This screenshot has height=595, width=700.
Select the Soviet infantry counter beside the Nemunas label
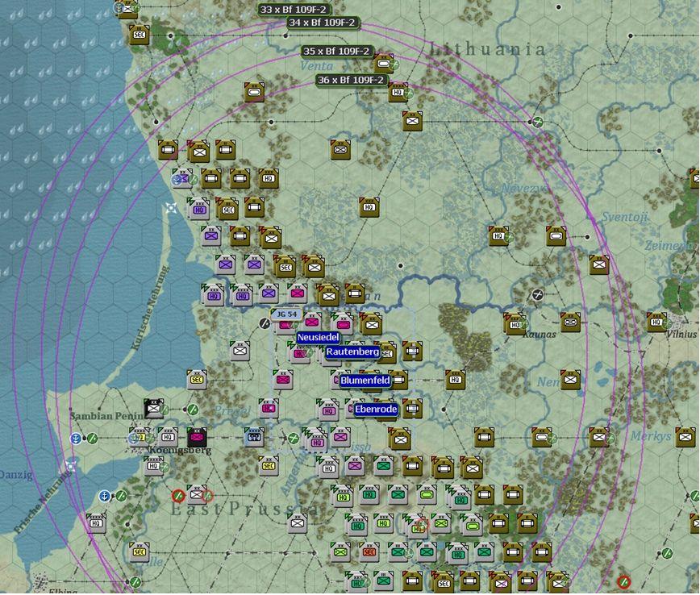(x=570, y=380)
